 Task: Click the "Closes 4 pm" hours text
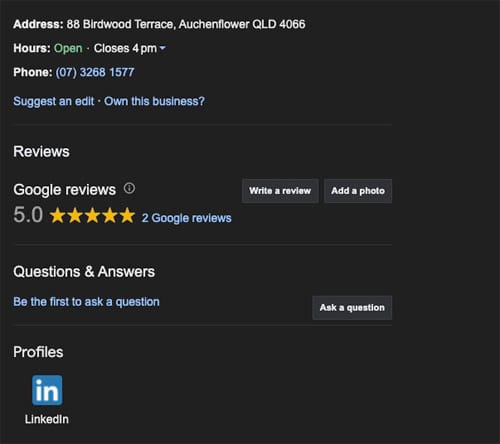(125, 48)
